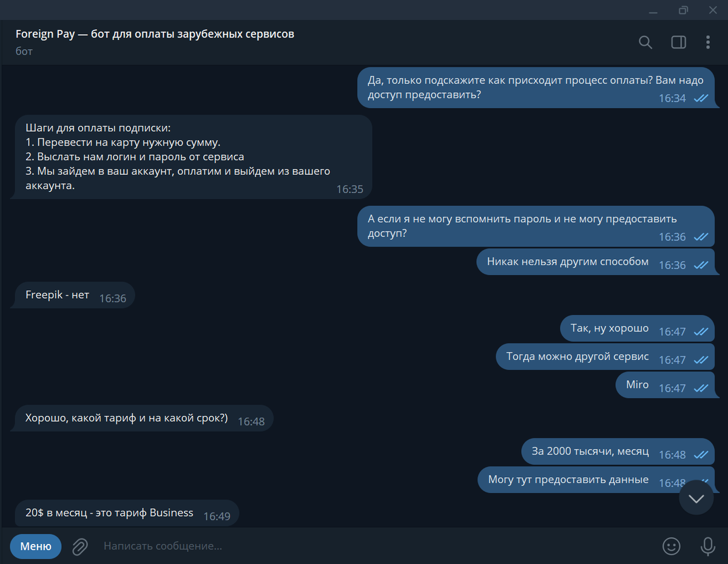The width and height of the screenshot is (728, 564).
Task: Click the 'Шаги для оплаты подписки' message
Action: pyautogui.click(x=191, y=157)
